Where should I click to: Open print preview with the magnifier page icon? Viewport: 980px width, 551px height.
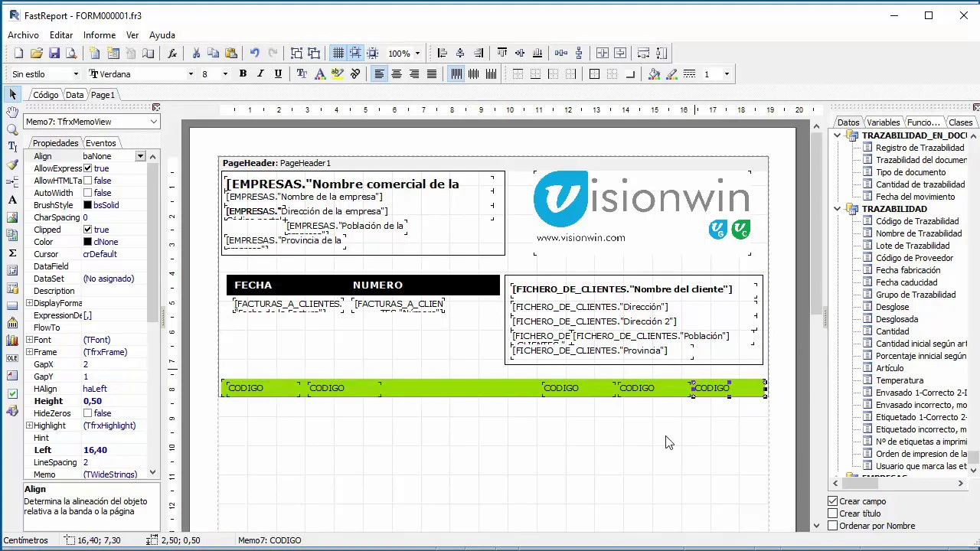pyautogui.click(x=71, y=54)
